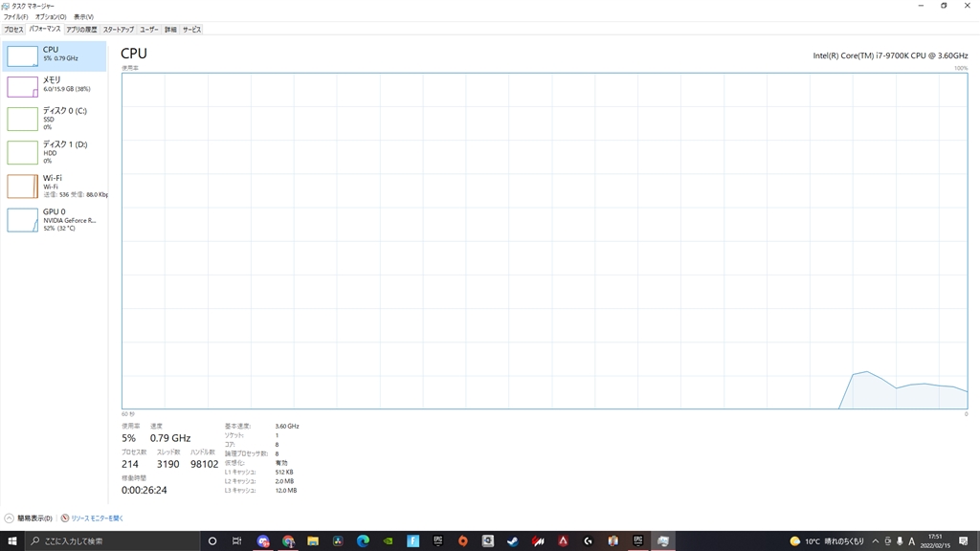
Task: Open File Explorer from the taskbar
Action: click(313, 541)
